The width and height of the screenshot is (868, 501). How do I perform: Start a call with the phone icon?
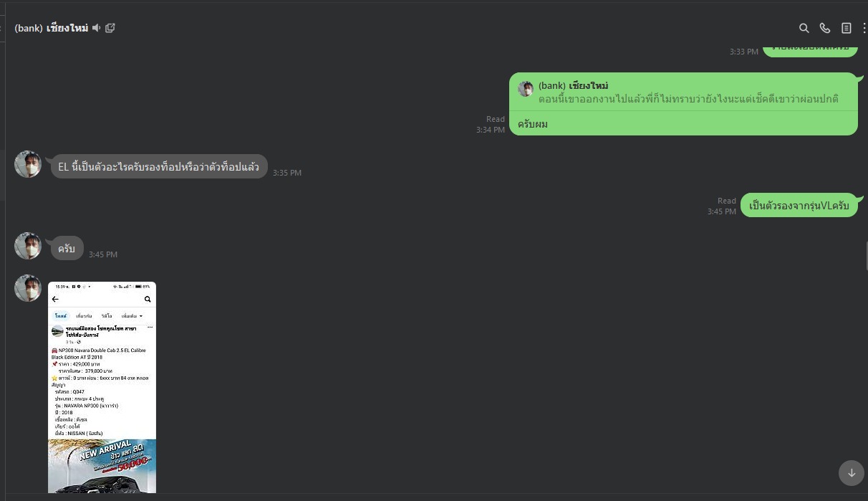(x=825, y=28)
